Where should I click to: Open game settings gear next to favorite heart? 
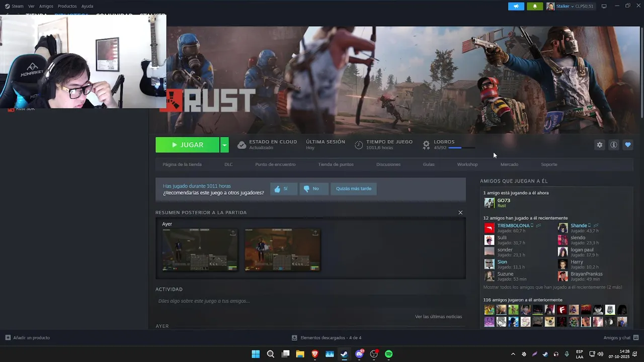599,145
